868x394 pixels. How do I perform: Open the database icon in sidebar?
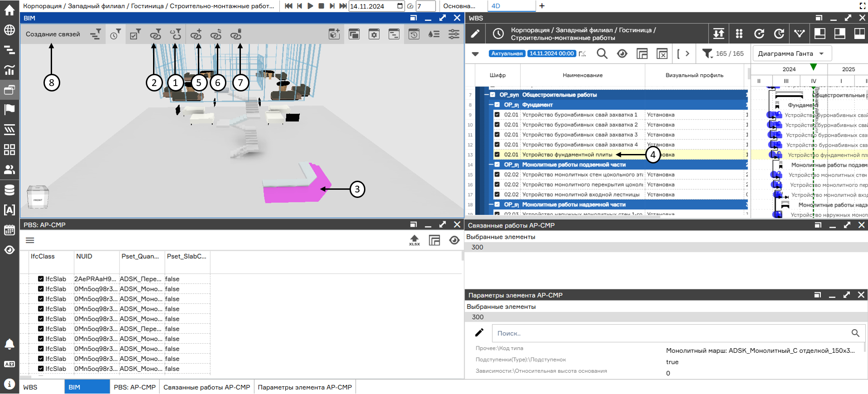[x=10, y=190]
